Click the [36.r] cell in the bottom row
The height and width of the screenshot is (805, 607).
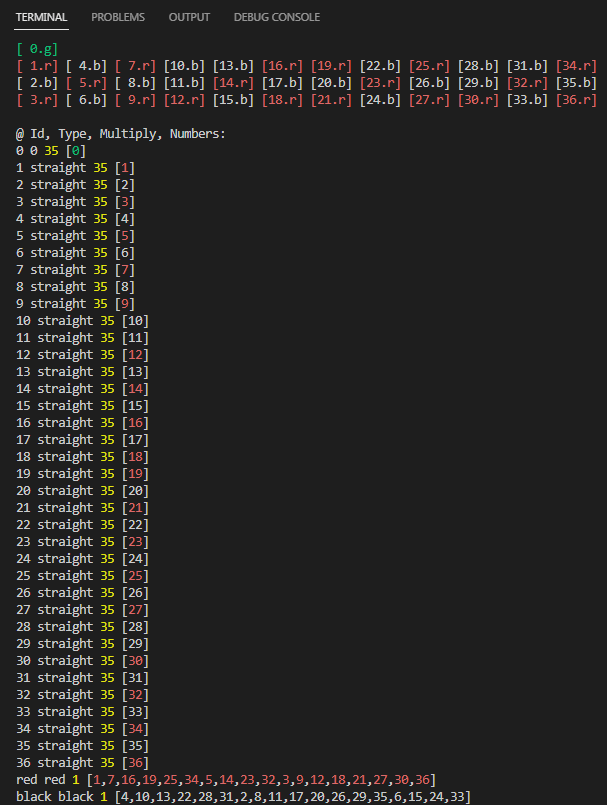click(577, 99)
